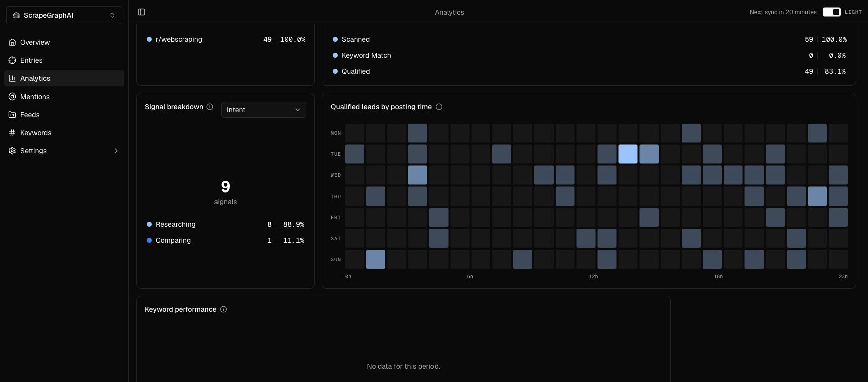Click the 83.1% qualified percentage
This screenshot has width=868, height=382.
coord(835,71)
